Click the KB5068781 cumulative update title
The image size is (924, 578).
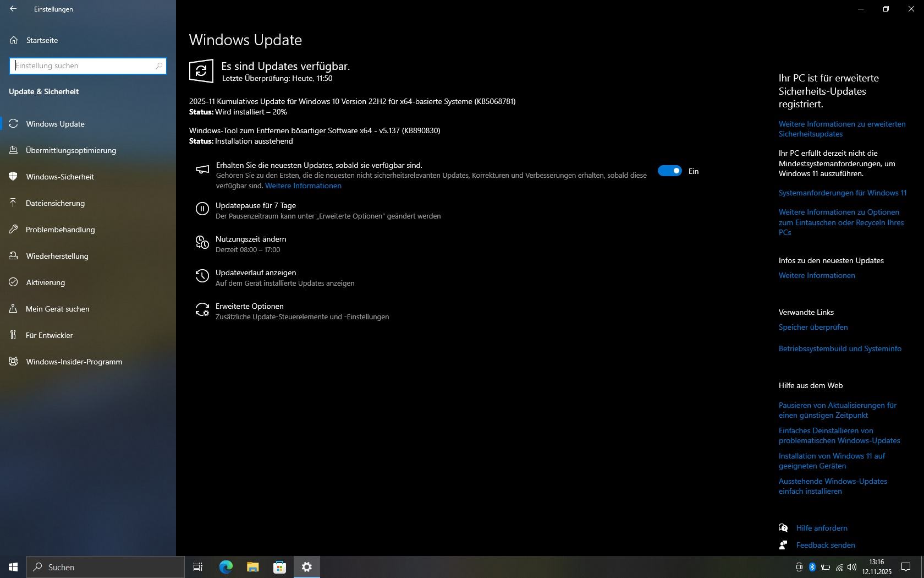pyautogui.click(x=353, y=101)
